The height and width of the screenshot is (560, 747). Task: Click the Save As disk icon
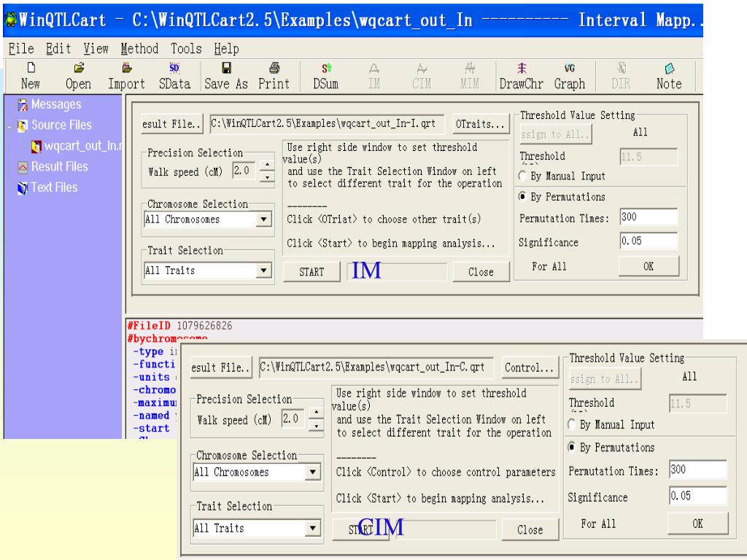click(226, 76)
